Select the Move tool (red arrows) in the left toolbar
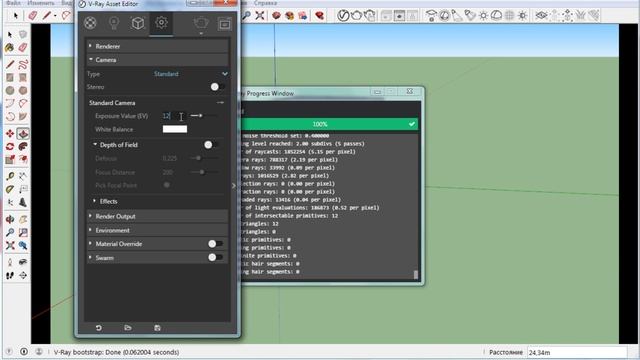The width and height of the screenshot is (640, 360). click(x=10, y=133)
